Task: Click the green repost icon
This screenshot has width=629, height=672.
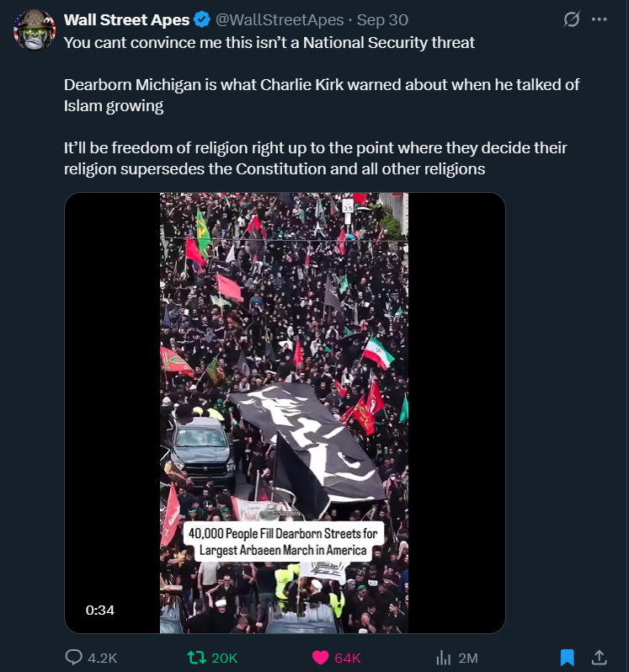Action: [x=197, y=658]
